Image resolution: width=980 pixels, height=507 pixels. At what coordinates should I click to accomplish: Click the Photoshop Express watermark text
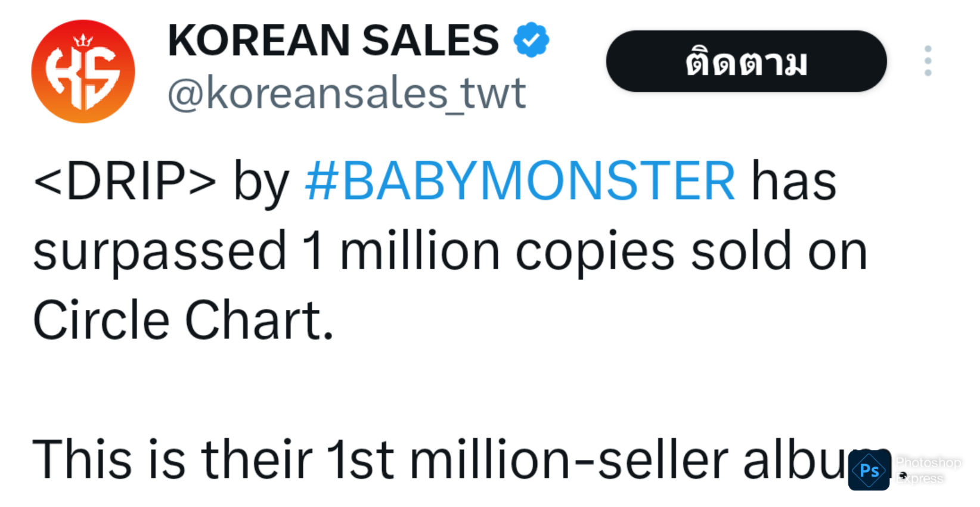click(x=928, y=470)
